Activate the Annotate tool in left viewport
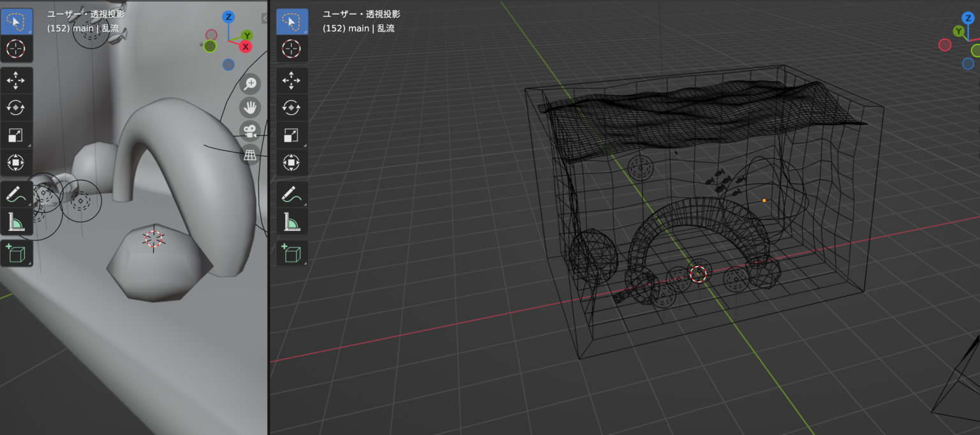The height and width of the screenshot is (435, 980). (x=17, y=193)
